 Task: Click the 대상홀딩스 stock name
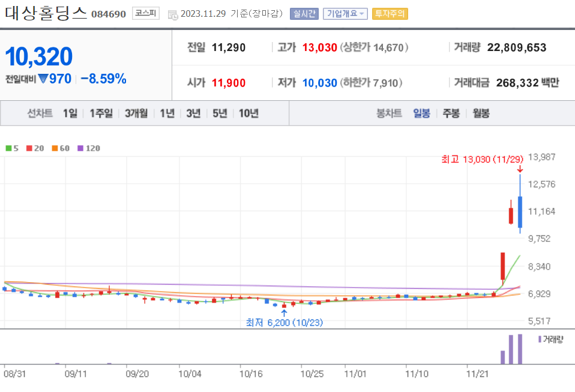tap(46, 13)
